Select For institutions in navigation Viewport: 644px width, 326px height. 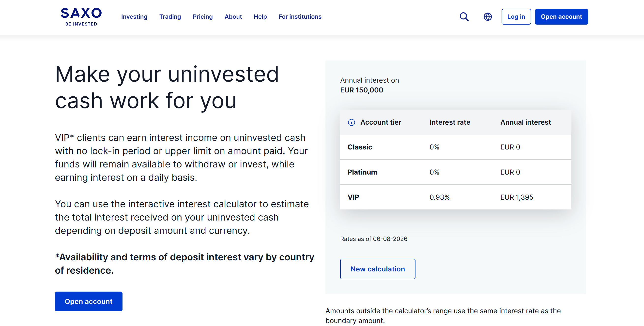pyautogui.click(x=300, y=17)
